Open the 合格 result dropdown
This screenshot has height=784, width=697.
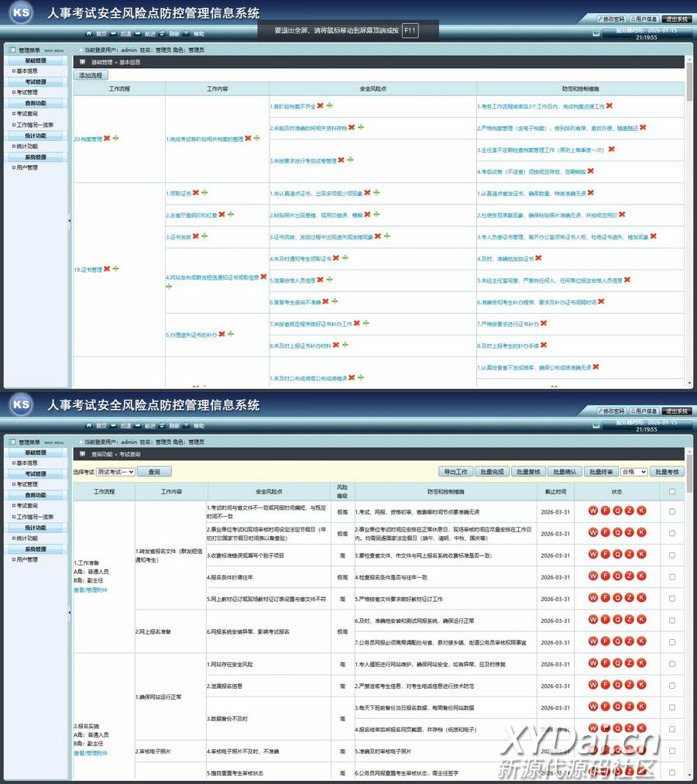(x=633, y=471)
